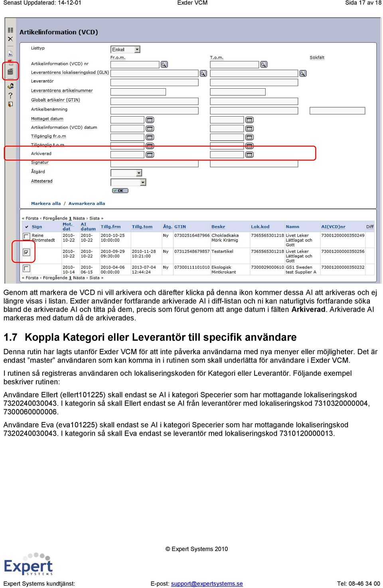Image resolution: width=383 pixels, height=588 pixels.
Task: Click search icon beside VCD nr T.o.m.
Action: point(264,64)
